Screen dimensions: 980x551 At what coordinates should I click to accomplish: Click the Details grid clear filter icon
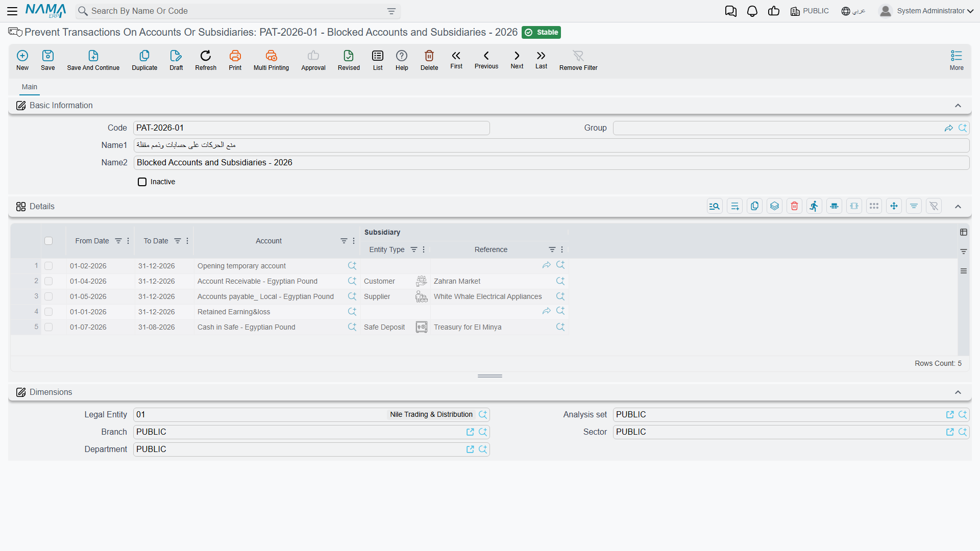934,206
